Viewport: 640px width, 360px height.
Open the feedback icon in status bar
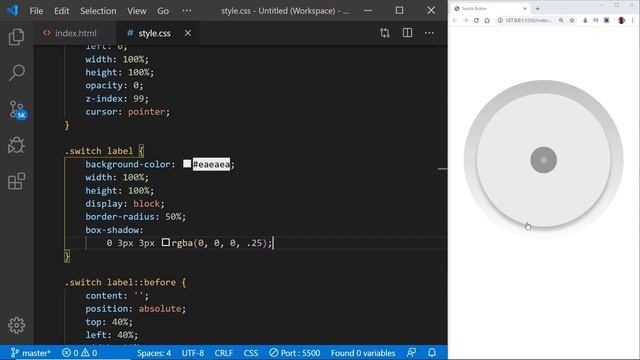[411, 353]
